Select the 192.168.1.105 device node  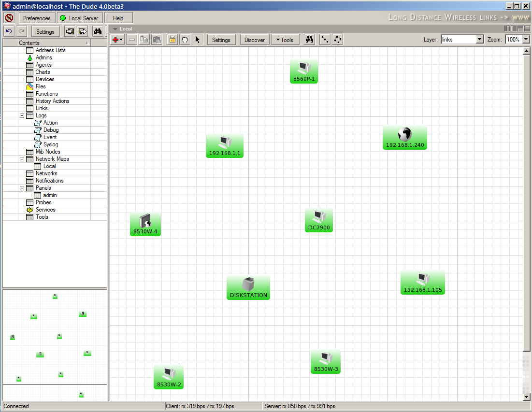[x=423, y=282]
